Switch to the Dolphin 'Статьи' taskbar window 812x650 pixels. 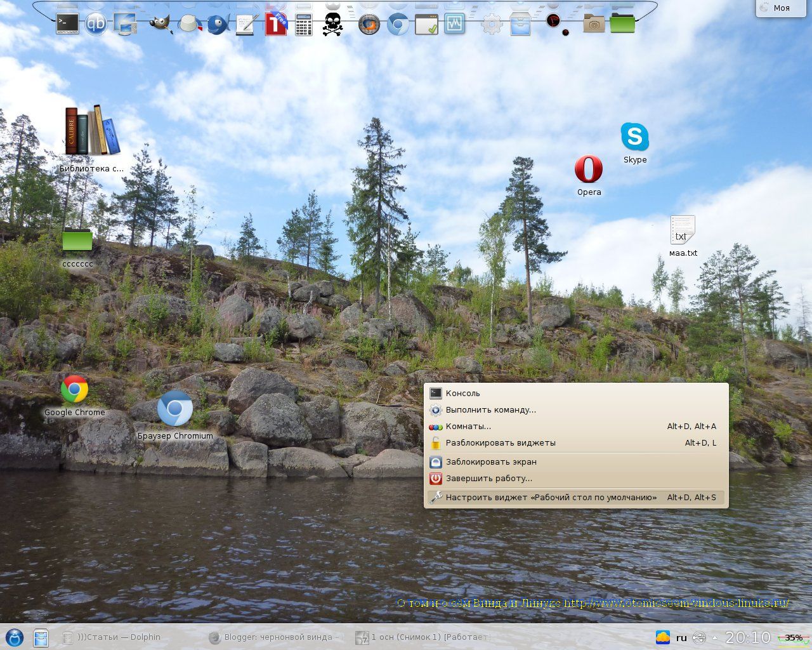click(112, 637)
